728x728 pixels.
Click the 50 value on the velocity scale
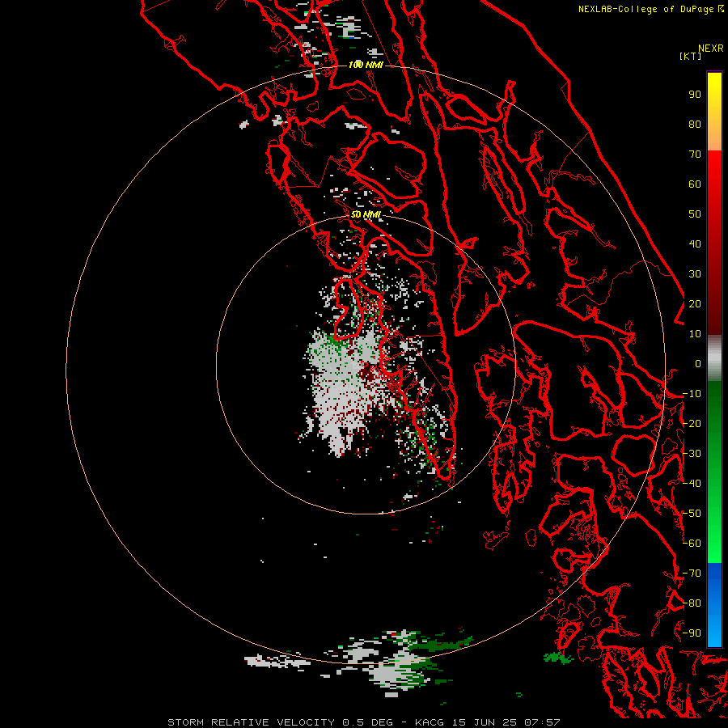(695, 214)
